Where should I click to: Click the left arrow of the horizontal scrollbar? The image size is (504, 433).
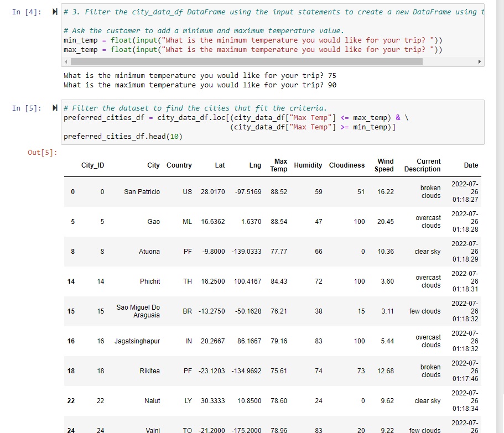click(x=66, y=62)
